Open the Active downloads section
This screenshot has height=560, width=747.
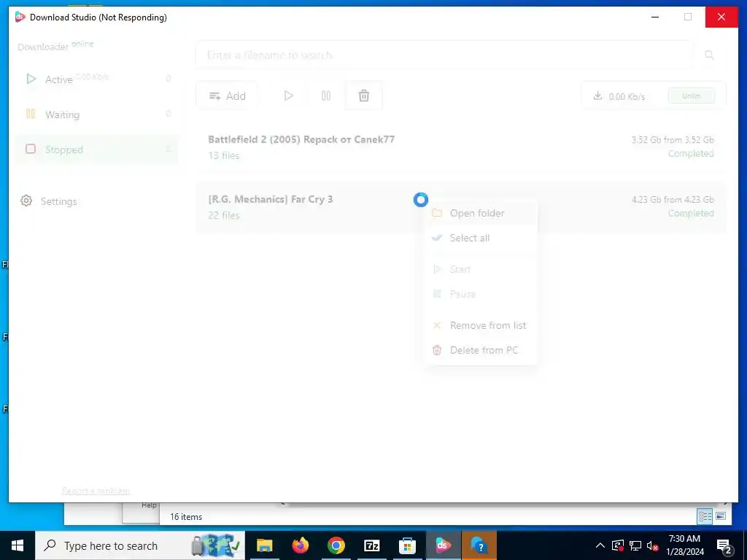pos(97,79)
